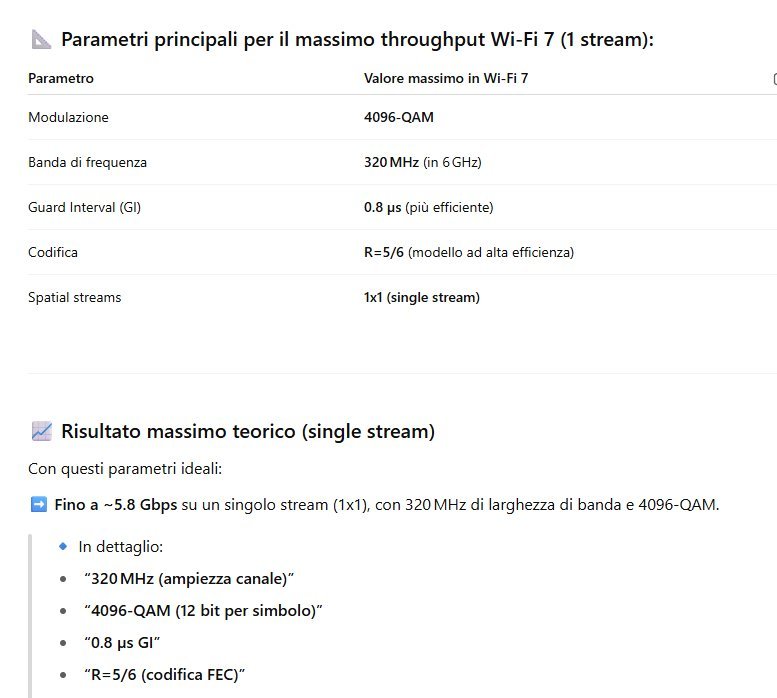
Task: Click the 0.8 µs (più efficiente) value
Action: (428, 207)
